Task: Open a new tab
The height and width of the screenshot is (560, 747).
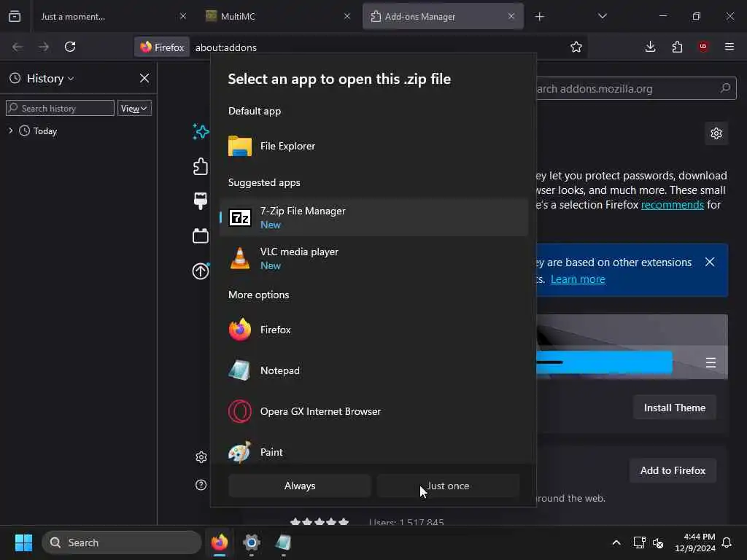Action: tap(539, 17)
